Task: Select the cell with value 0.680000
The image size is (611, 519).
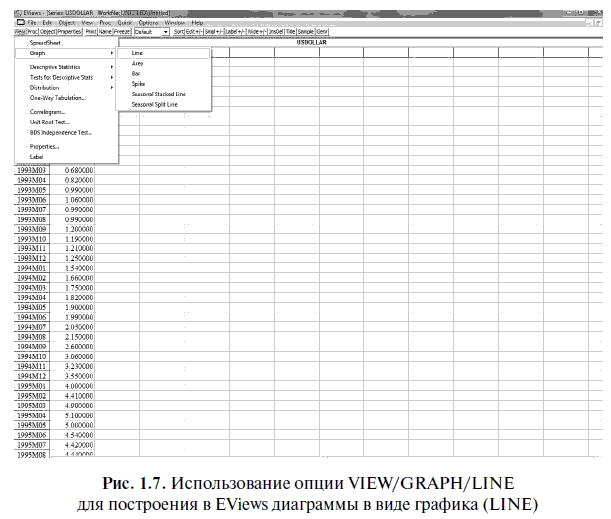Action: (x=72, y=170)
